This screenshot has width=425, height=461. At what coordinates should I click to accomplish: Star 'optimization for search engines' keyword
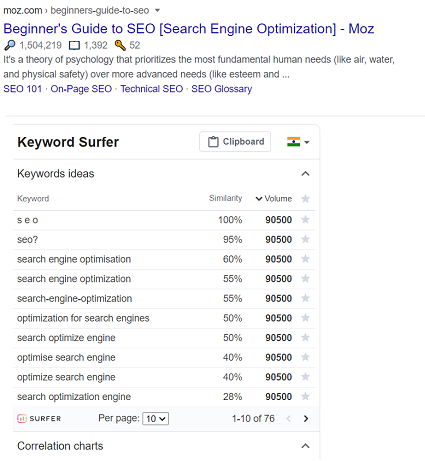305,318
